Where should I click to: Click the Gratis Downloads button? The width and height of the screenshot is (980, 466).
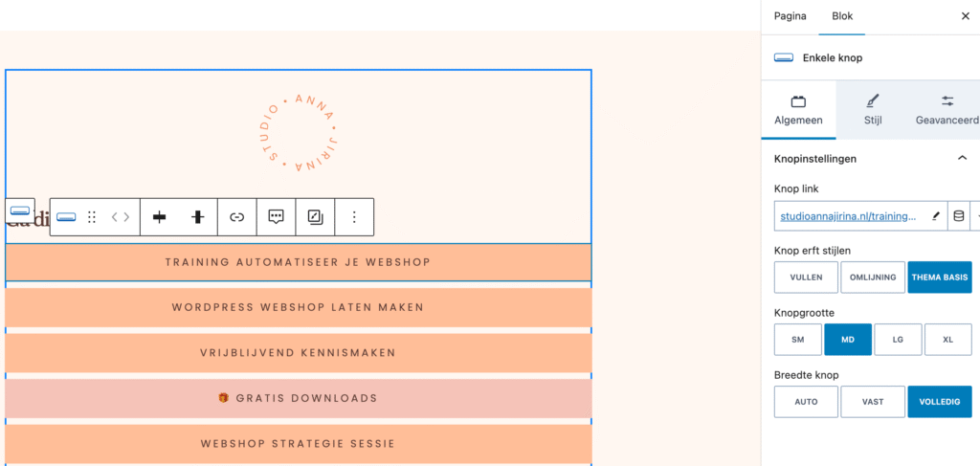tap(298, 398)
